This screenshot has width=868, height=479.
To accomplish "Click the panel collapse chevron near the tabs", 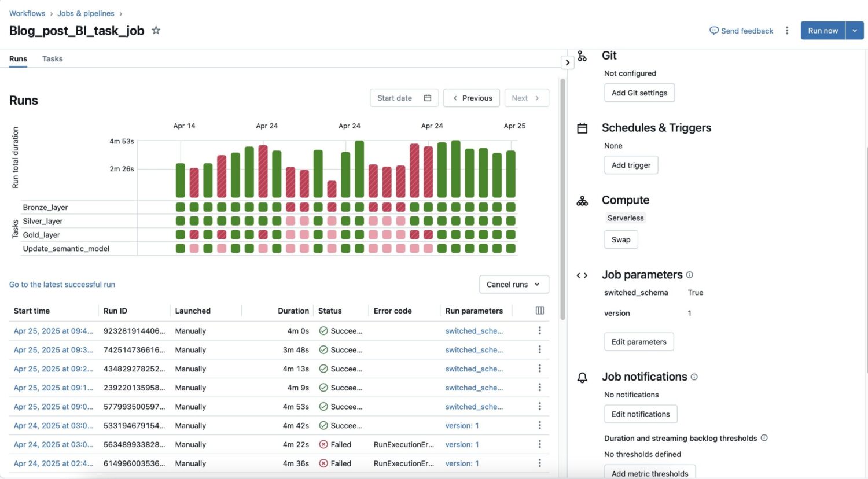I will (567, 62).
